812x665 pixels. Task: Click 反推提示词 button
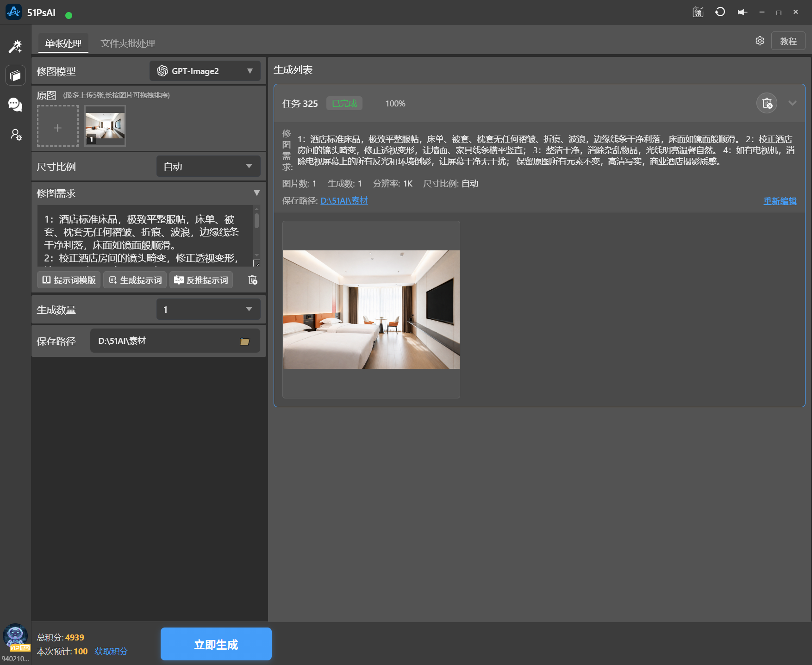click(201, 280)
